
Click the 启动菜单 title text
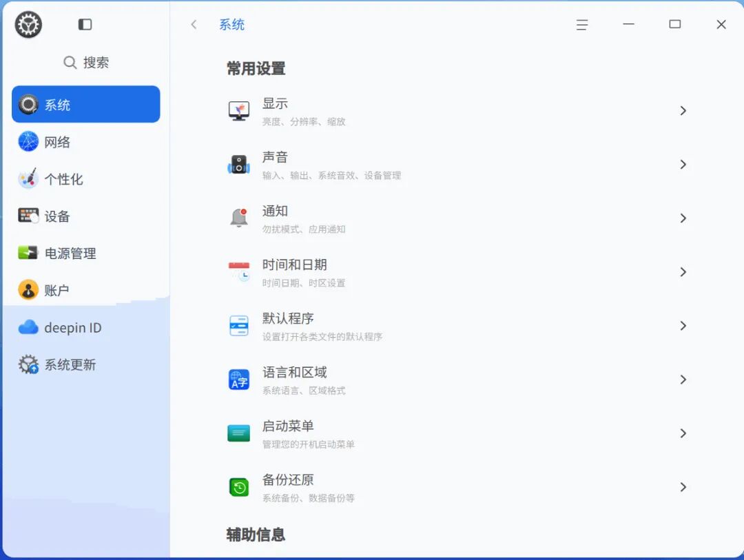pos(288,426)
